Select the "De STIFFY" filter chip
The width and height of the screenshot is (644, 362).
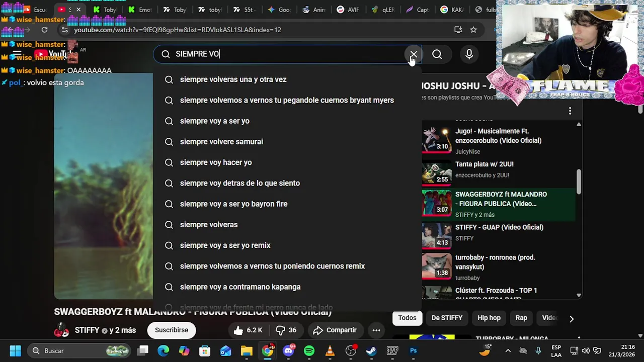[x=447, y=318]
